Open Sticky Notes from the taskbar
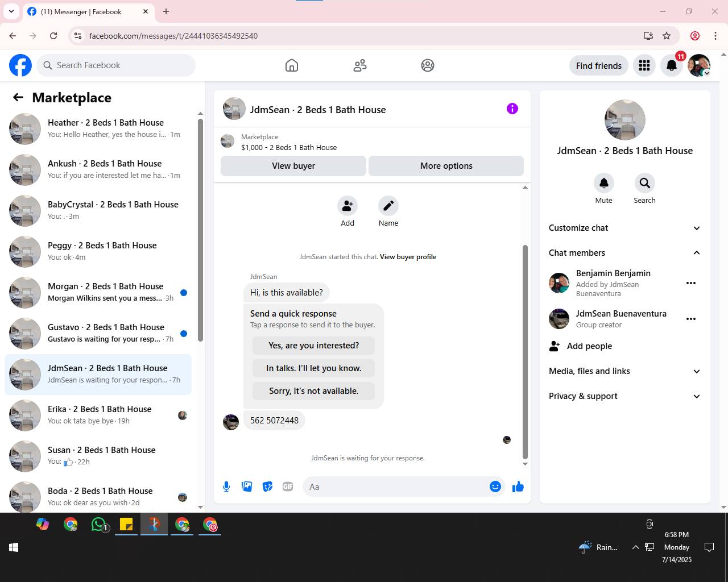 [x=126, y=524]
